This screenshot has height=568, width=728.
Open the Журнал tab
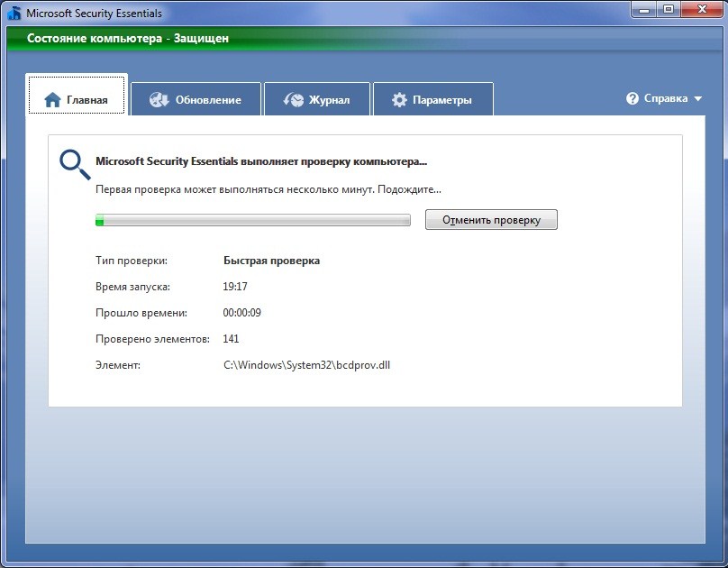click(x=317, y=99)
